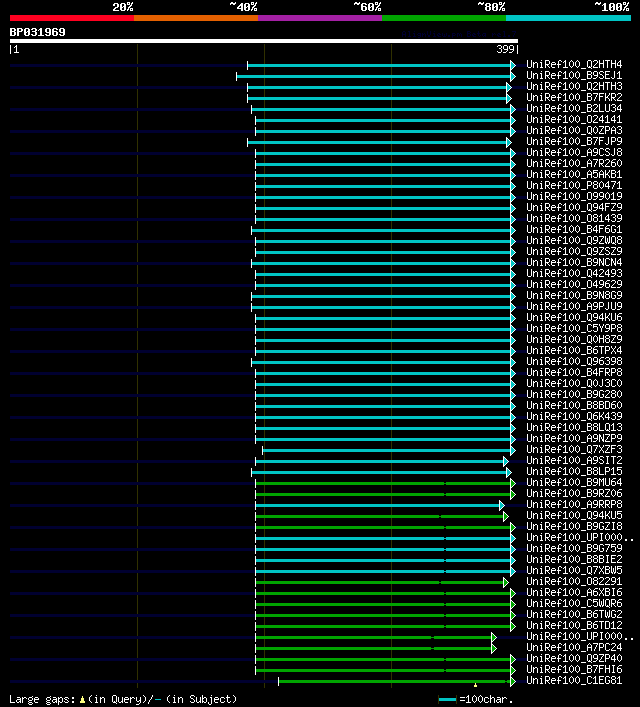Viewport: 640px width, 707px height.
Task: Click the yellow query gap marker on C1EG81 row
Action: click(x=475, y=685)
